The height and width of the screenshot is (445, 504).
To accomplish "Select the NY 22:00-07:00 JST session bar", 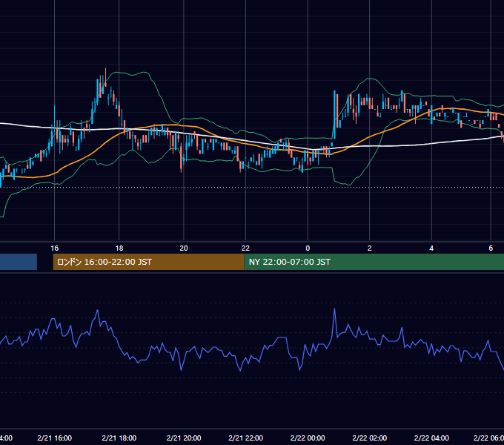I will 374,262.
